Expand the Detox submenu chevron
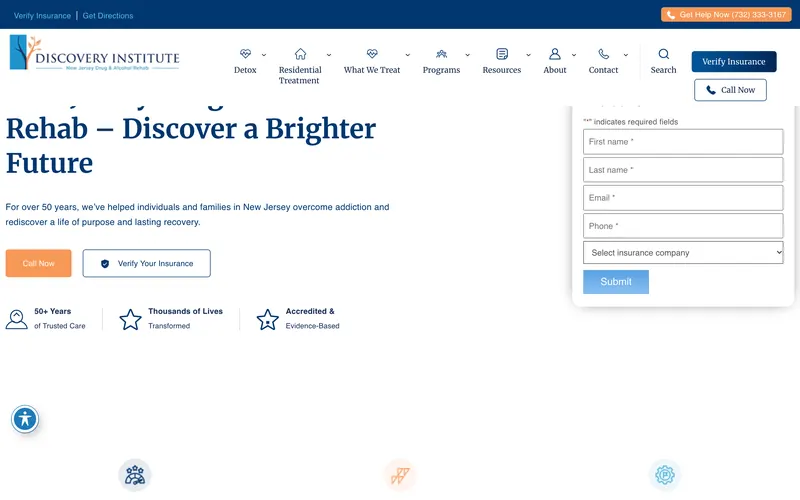Image resolution: width=800 pixels, height=500 pixels. coord(264,55)
